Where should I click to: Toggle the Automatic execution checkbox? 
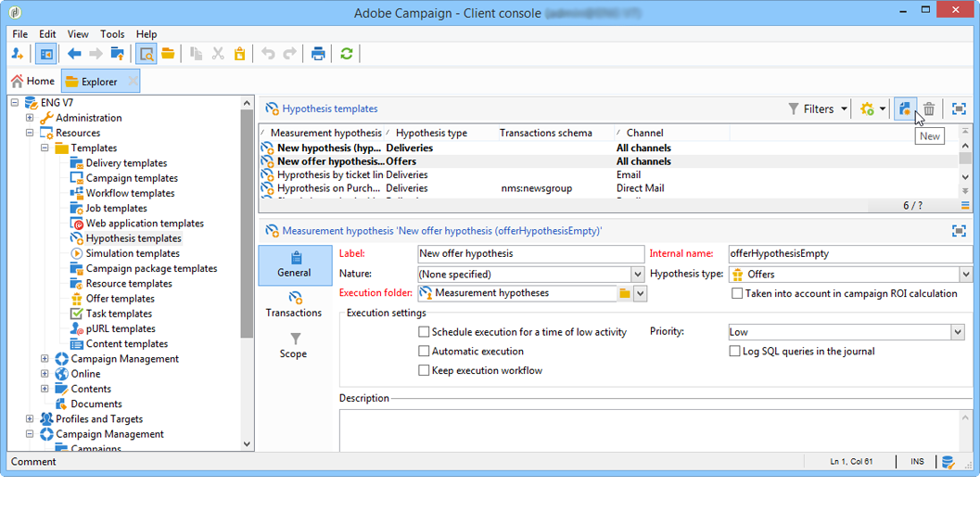pyautogui.click(x=424, y=351)
